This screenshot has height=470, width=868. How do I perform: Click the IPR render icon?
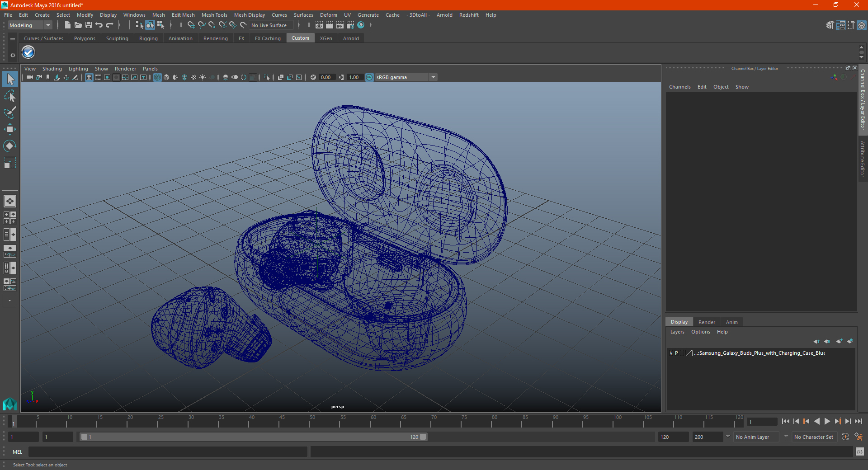pos(340,25)
